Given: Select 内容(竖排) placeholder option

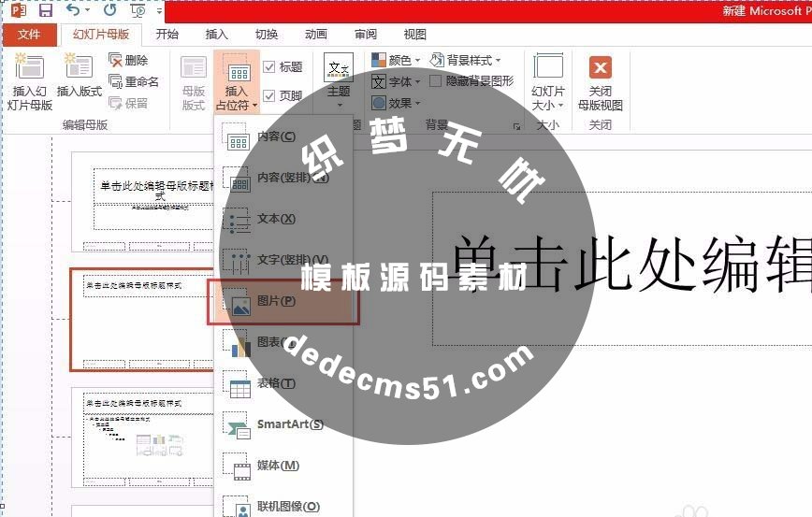Looking at the screenshot, I should tap(283, 178).
